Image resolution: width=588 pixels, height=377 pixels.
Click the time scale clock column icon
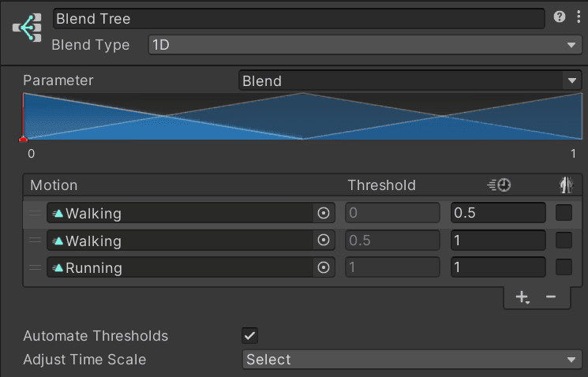coord(499,185)
